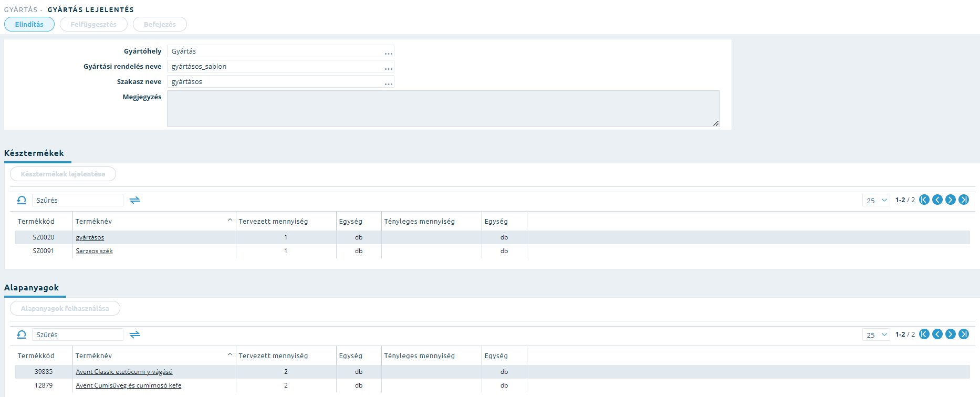Select the Alapanyagok tab
Screen dimensions: 980x397
coord(32,288)
